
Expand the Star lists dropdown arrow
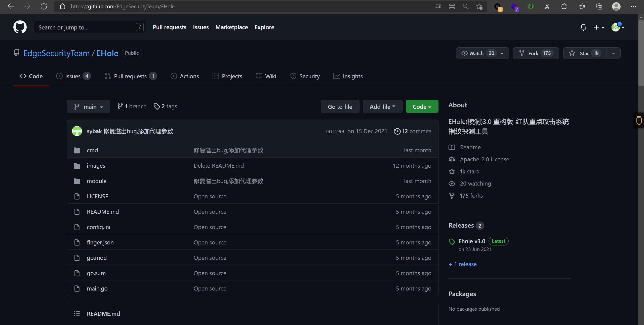(613, 53)
